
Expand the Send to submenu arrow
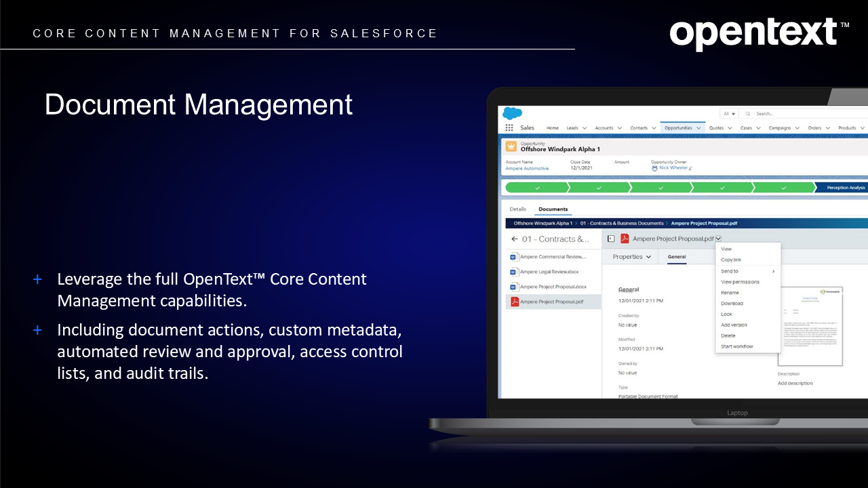click(x=773, y=271)
